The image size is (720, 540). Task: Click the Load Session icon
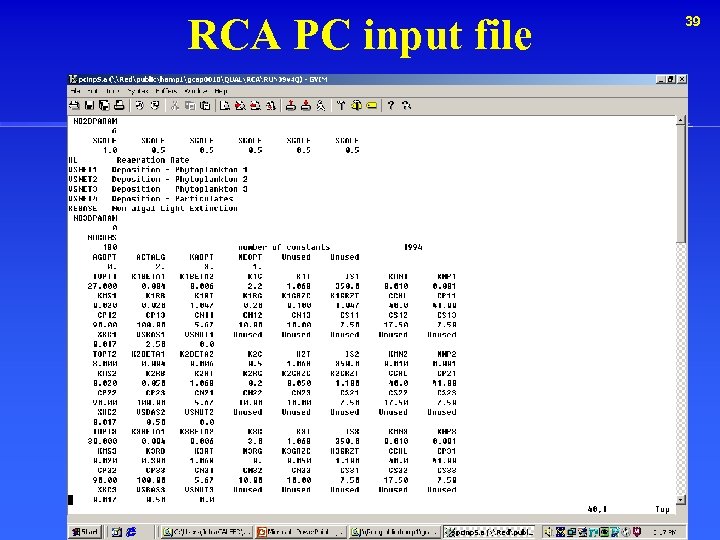click(x=290, y=106)
